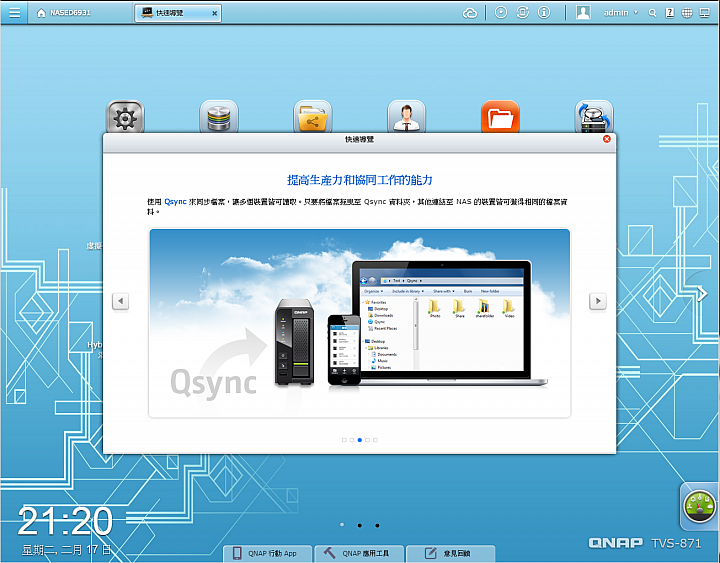Jump to second quick tour slide dot
Screen dimensions: 720x563
352,440
